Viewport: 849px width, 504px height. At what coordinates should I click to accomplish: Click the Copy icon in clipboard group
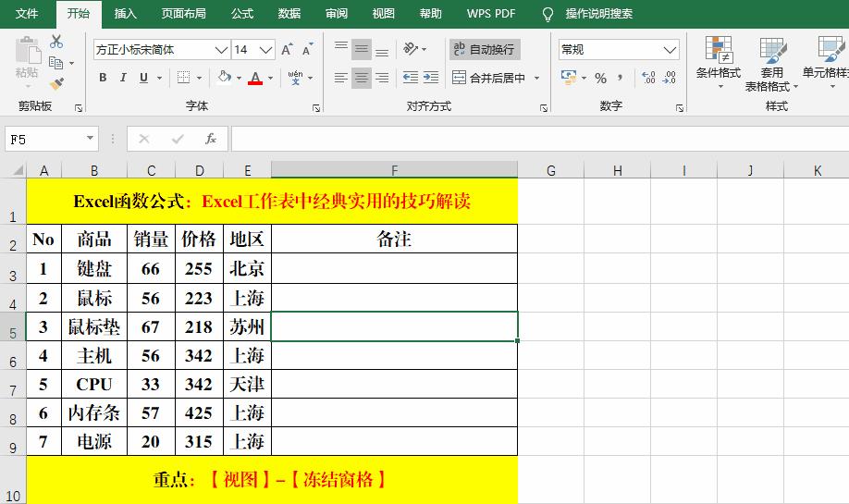55,63
